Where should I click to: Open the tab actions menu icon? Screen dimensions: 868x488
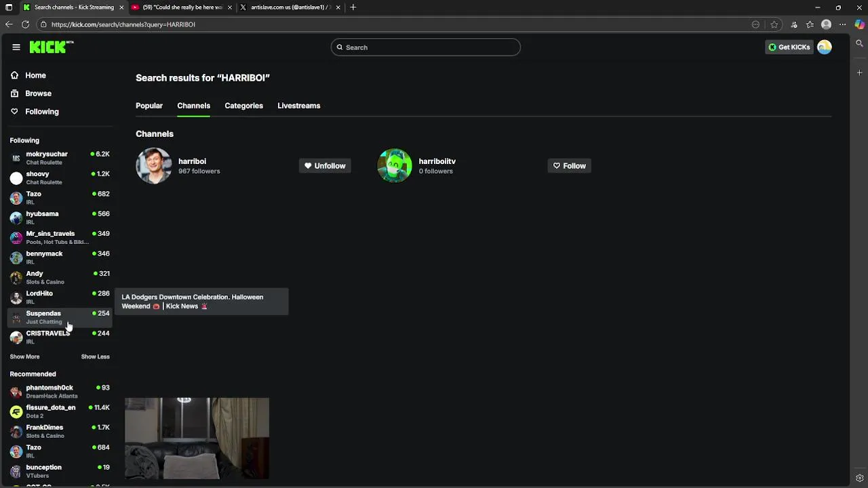tap(9, 7)
